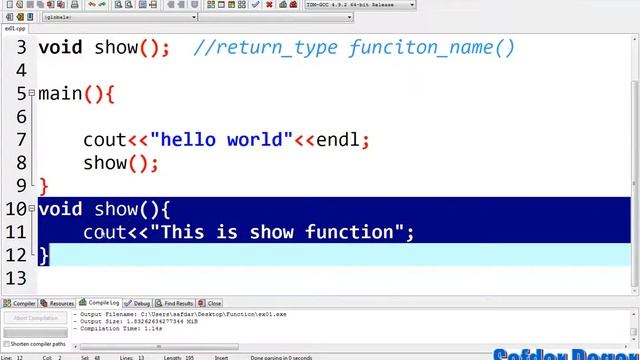Click line number 4 in the gutter
640x360 pixels.
[22, 70]
